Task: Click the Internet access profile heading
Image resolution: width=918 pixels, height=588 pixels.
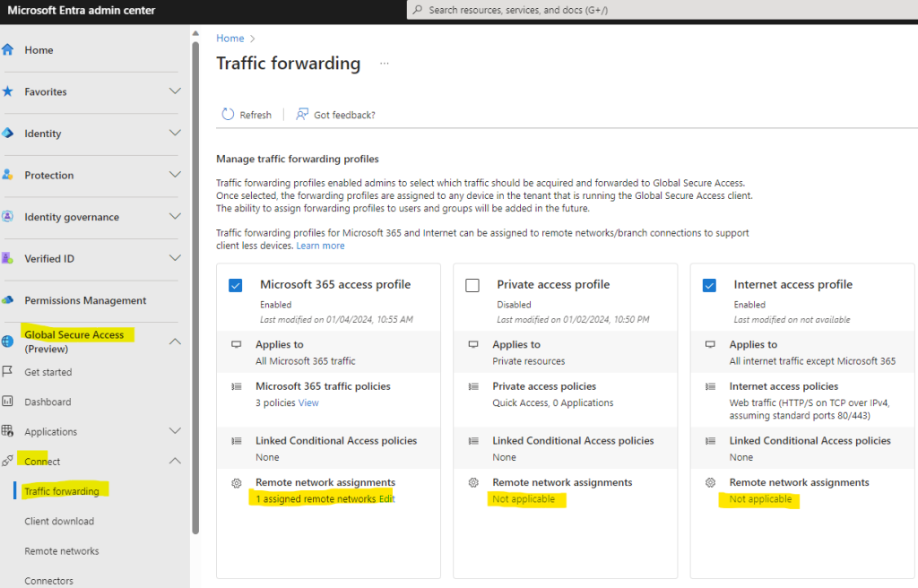Action: click(792, 284)
